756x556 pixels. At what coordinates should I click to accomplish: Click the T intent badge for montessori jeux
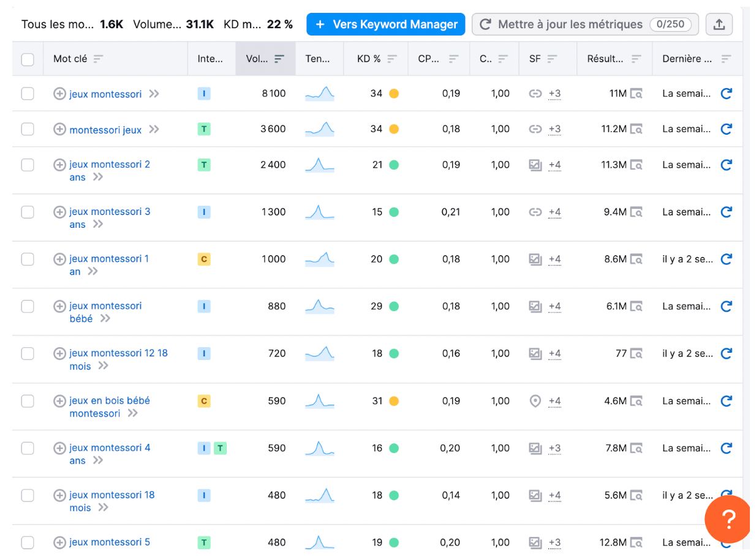[x=204, y=129]
